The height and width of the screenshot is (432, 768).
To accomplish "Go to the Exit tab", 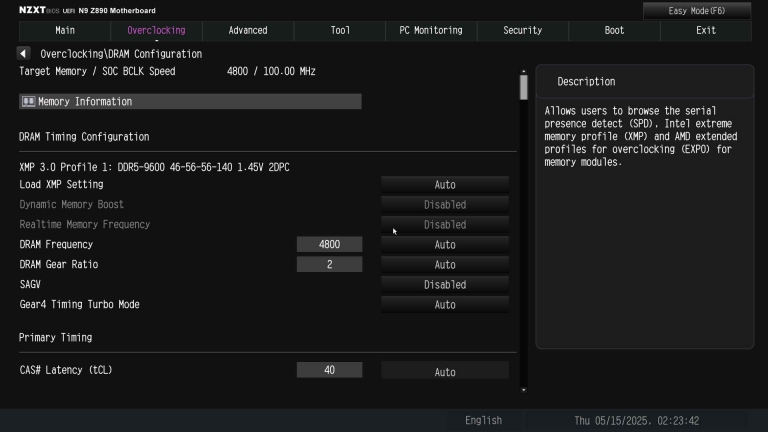I will 706,30.
